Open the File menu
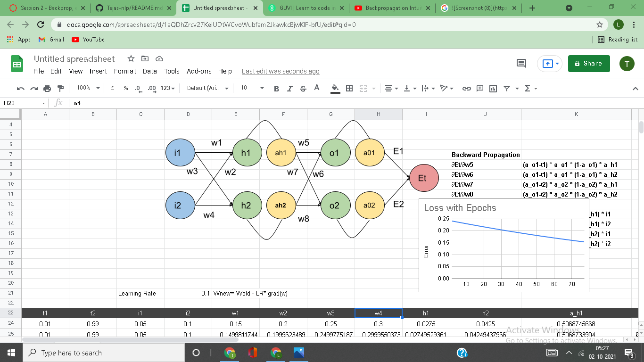This screenshot has height=362, width=644. pos(39,71)
